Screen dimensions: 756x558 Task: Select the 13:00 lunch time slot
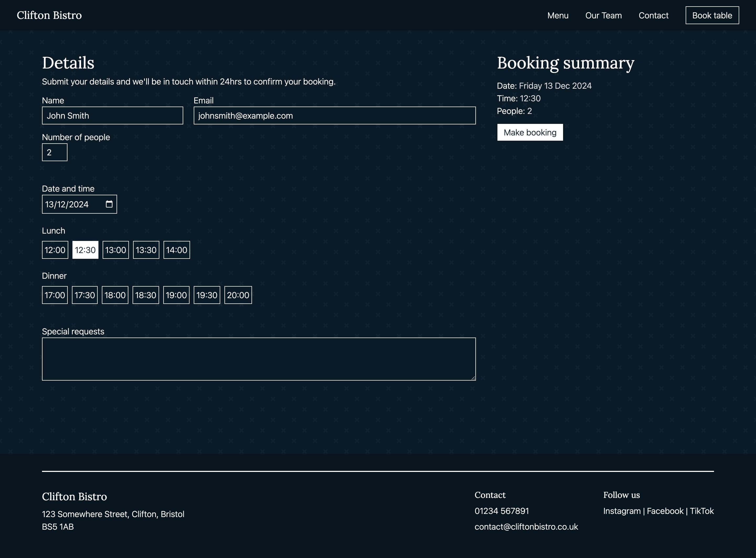click(x=115, y=249)
